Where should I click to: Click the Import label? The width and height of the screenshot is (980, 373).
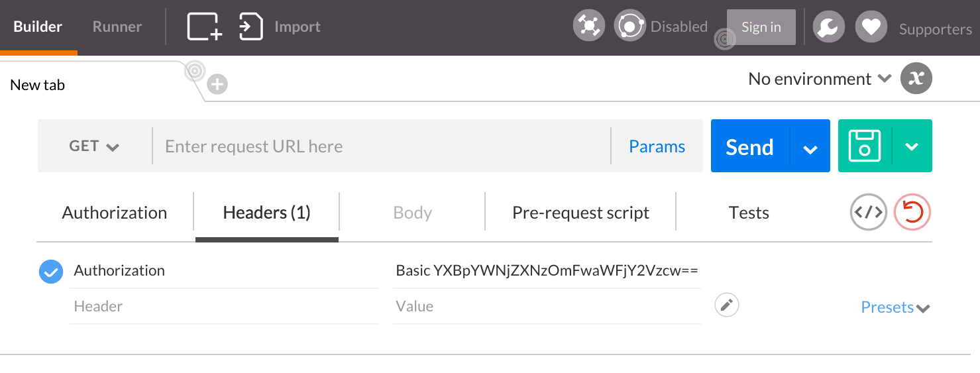click(298, 27)
